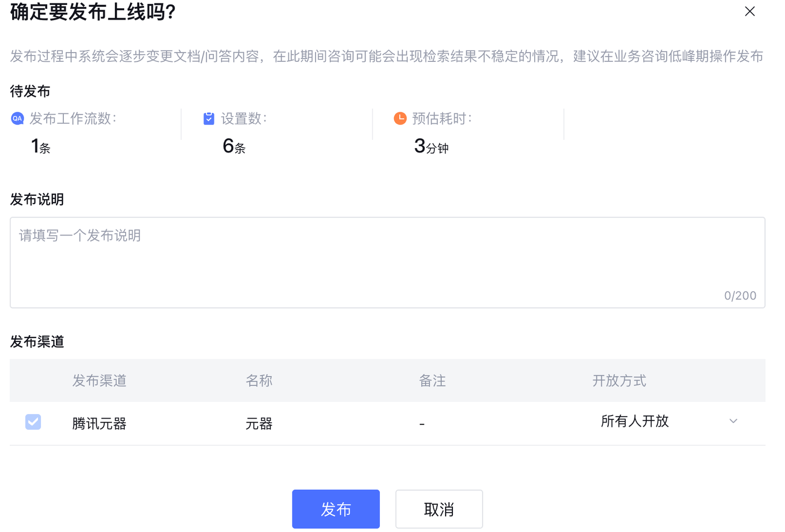The height and width of the screenshot is (532, 785).
Task: Focus the 发布说明 text area
Action: 387,262
